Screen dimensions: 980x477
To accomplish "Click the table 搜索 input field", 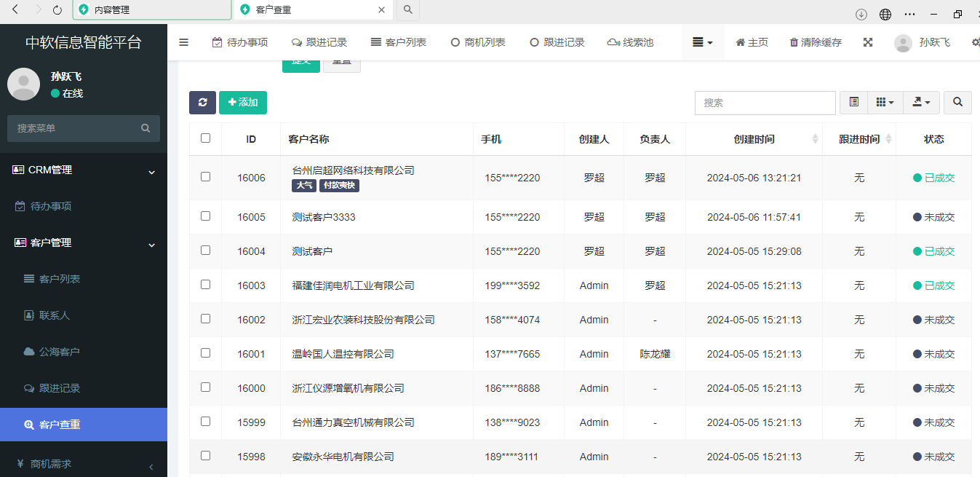I will (765, 103).
